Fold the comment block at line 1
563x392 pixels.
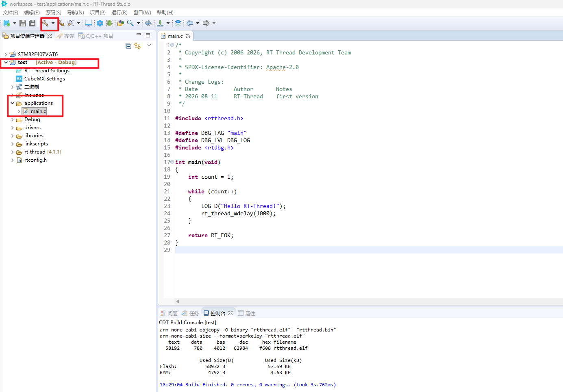coord(172,45)
